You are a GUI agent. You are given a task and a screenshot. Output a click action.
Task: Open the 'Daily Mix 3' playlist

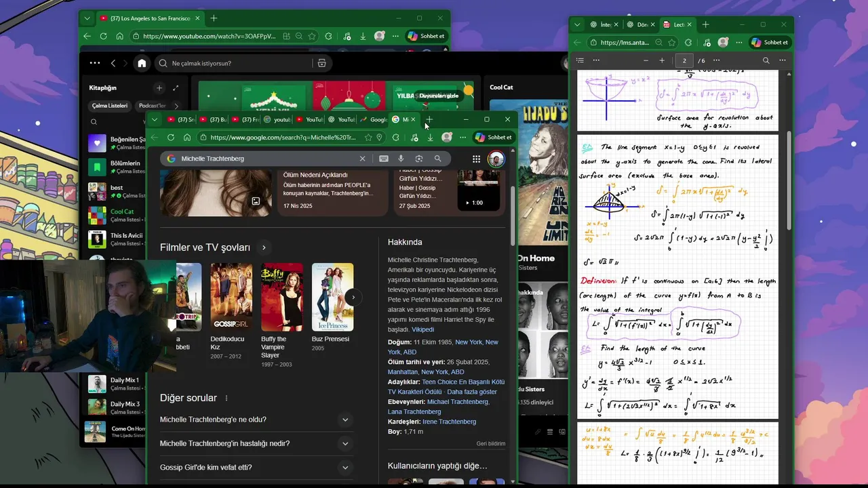tap(117, 407)
